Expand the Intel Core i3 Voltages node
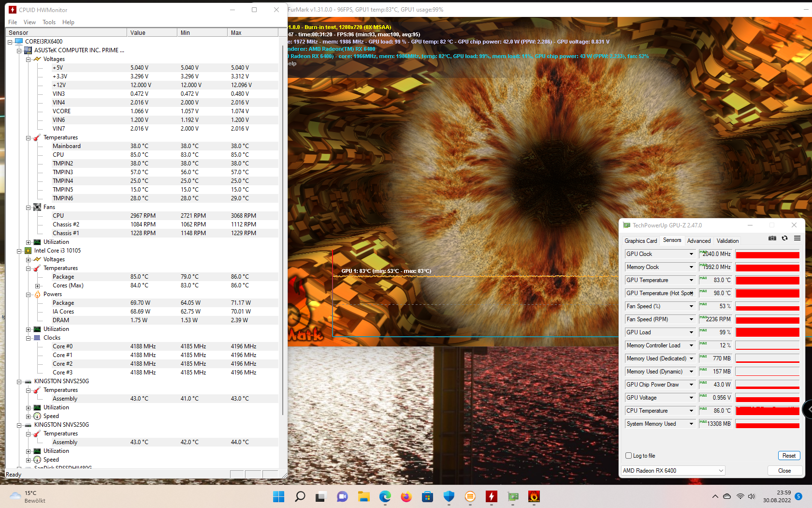Screen dimensions: 812x508 tap(29, 260)
